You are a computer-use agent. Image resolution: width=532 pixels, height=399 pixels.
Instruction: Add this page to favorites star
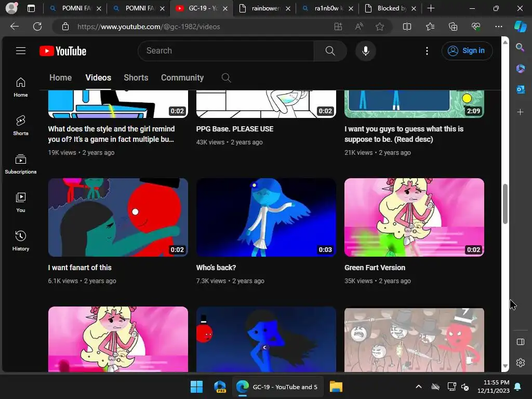tap(380, 26)
